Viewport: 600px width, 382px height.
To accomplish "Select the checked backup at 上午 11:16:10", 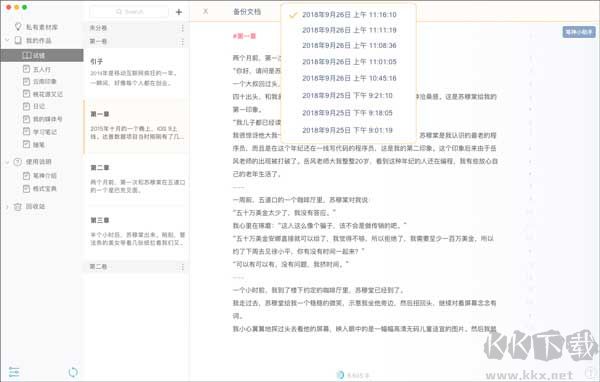I will click(349, 15).
